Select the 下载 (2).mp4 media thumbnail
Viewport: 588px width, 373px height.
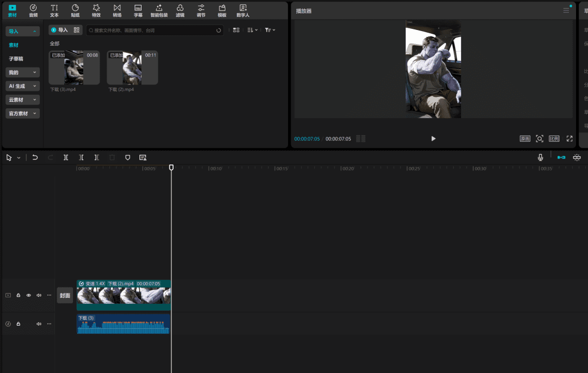132,68
